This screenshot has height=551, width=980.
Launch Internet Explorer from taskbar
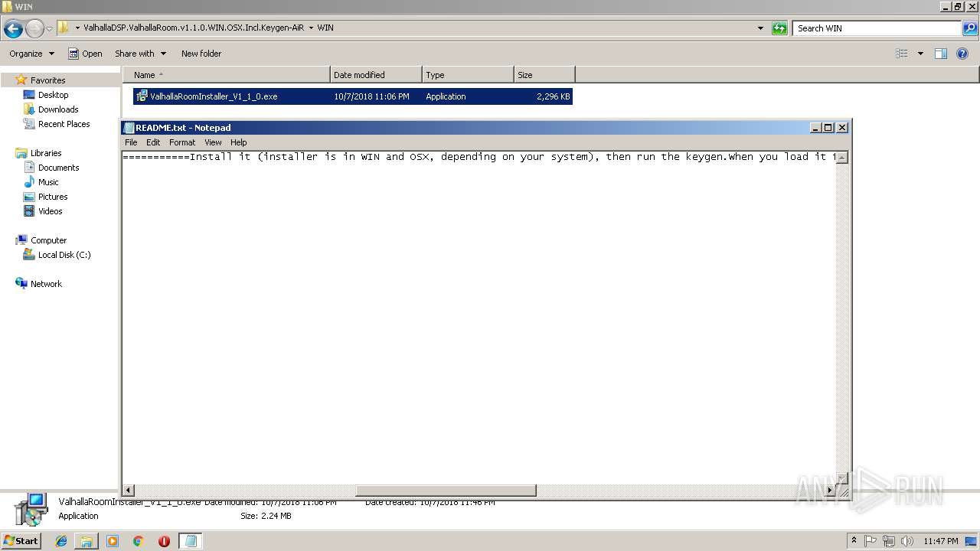click(61, 541)
